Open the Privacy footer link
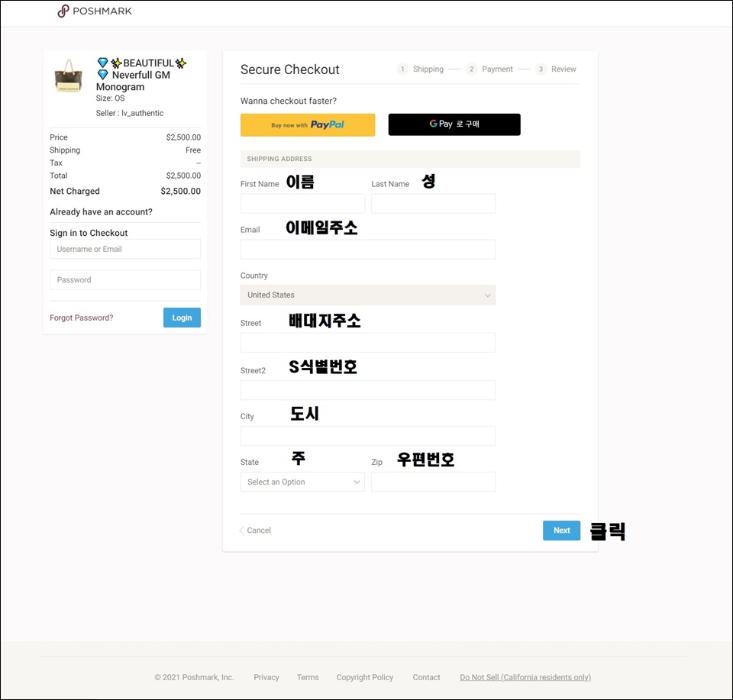This screenshot has height=700, width=733. pos(266,678)
